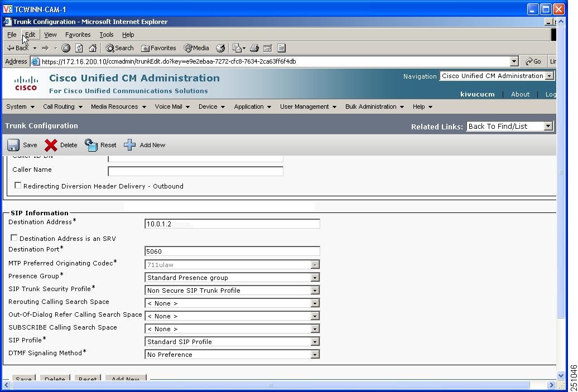The height and width of the screenshot is (392, 578).
Task: Open the Media pane in toolbar
Action: (196, 48)
